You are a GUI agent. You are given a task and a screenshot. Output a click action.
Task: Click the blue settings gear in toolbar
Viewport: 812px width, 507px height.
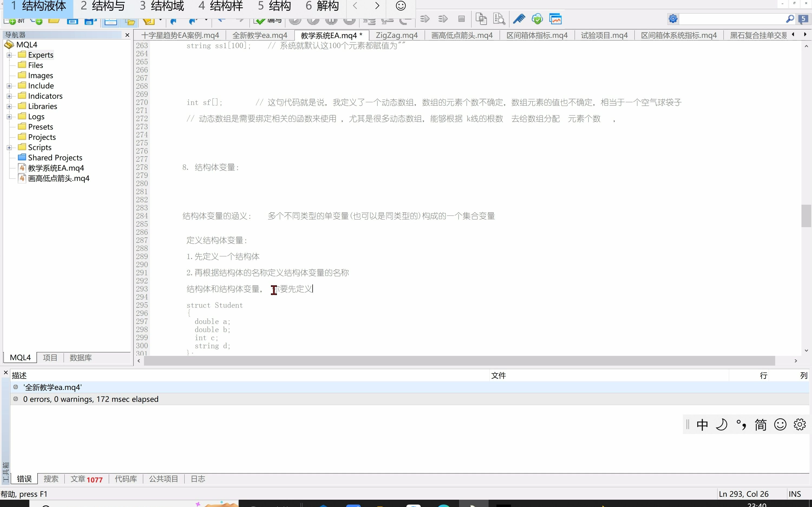coord(673,19)
